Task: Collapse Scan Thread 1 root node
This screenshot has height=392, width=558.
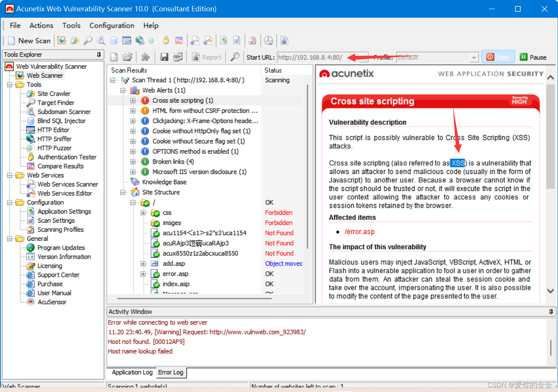Action: point(112,80)
